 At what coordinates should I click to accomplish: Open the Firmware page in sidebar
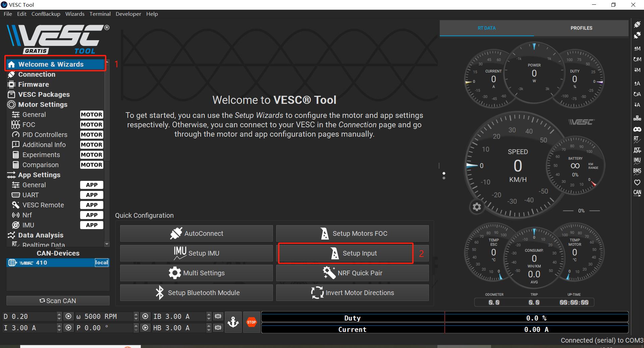click(55, 84)
